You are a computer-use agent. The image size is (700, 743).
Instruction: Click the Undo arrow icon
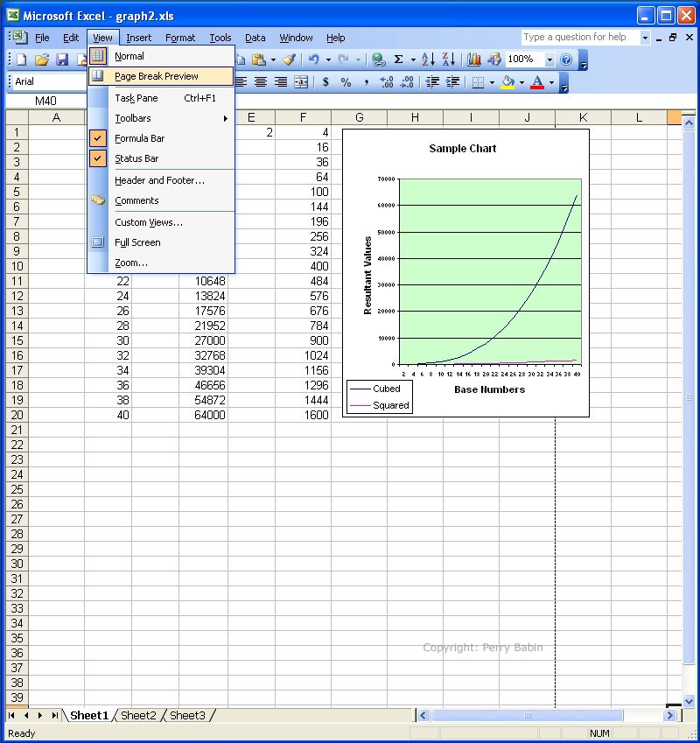(x=313, y=60)
